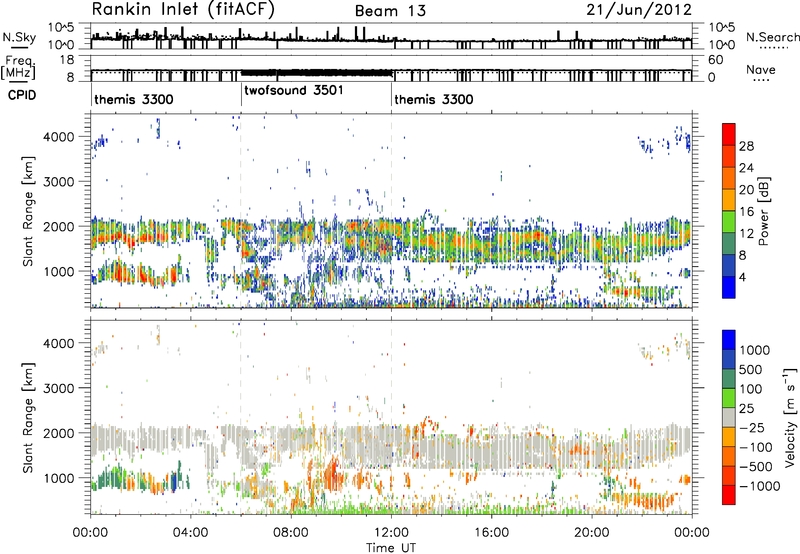Click the 'Time UT' axis title
800x554 pixels.
pyautogui.click(x=391, y=548)
